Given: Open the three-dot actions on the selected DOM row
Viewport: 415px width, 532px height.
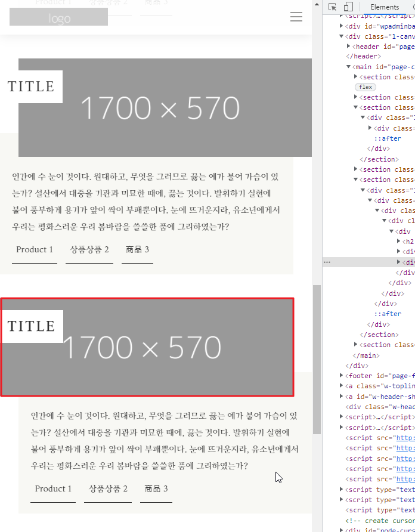Looking at the screenshot, I should pos(327,262).
